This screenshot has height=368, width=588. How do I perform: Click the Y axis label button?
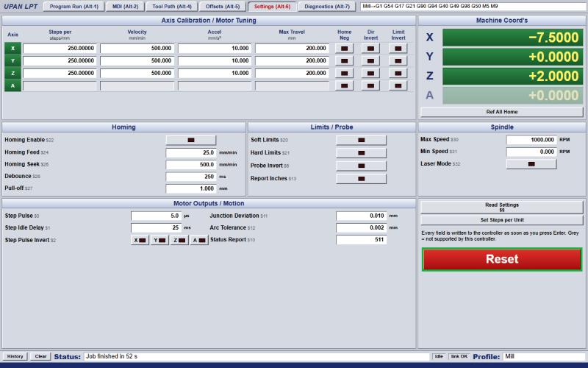(x=12, y=61)
